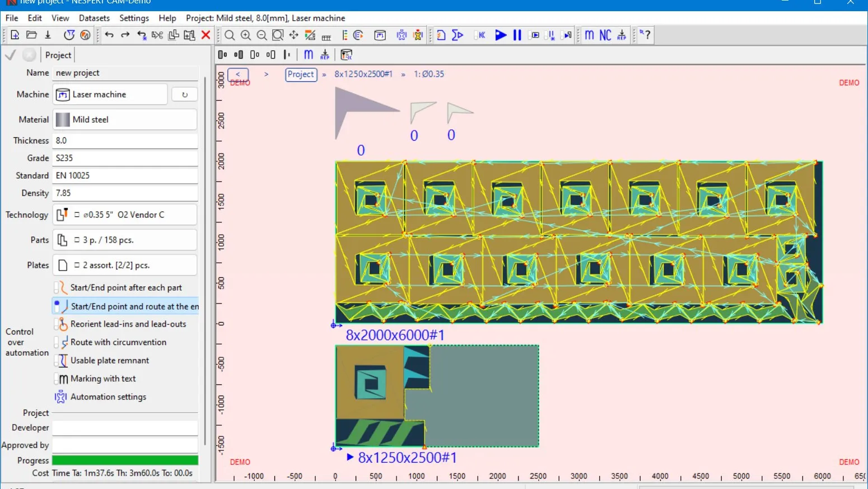The width and height of the screenshot is (868, 489).
Task: Activate the Zoom Window tool
Action: 277,35
